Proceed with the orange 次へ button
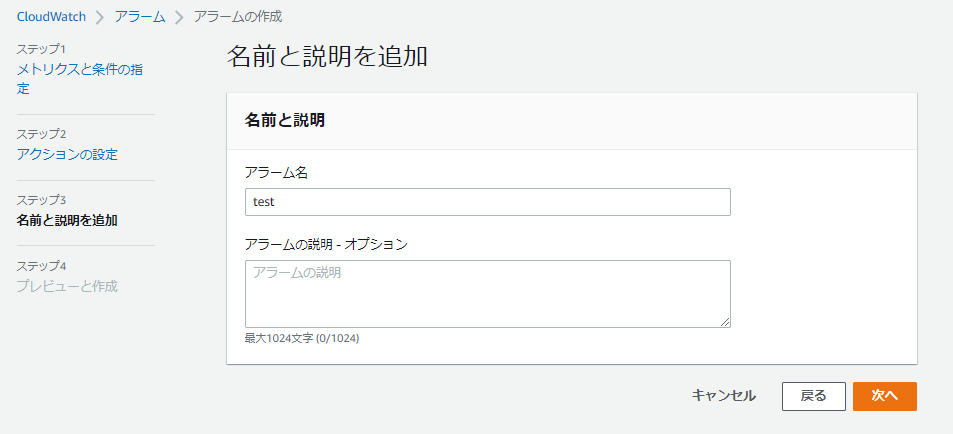The width and height of the screenshot is (953, 434). point(884,396)
